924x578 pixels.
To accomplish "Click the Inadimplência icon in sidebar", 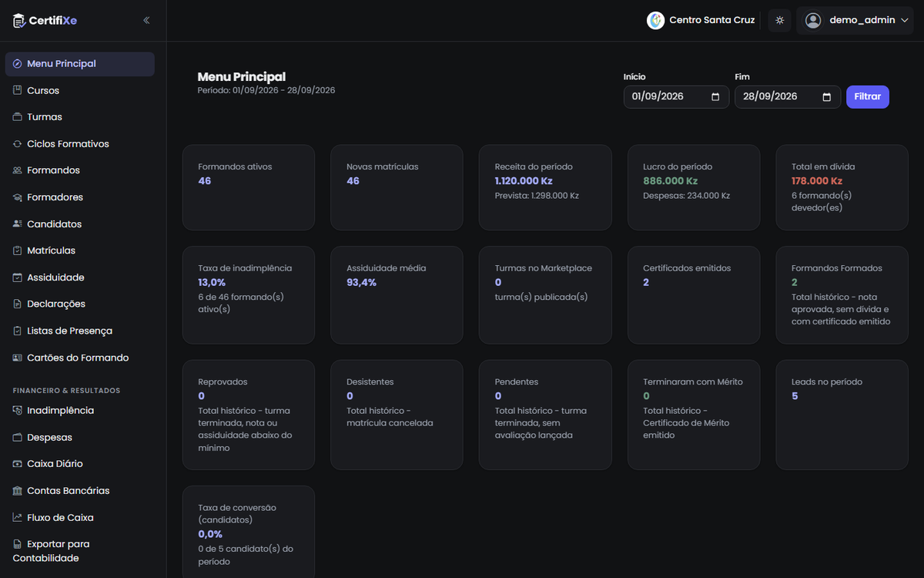I will pyautogui.click(x=18, y=411).
